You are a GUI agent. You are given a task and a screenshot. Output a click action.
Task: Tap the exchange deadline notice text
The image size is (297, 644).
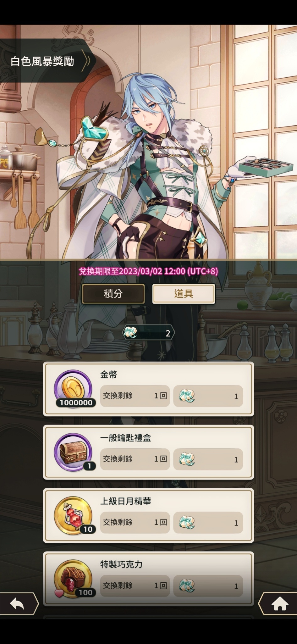point(148,271)
